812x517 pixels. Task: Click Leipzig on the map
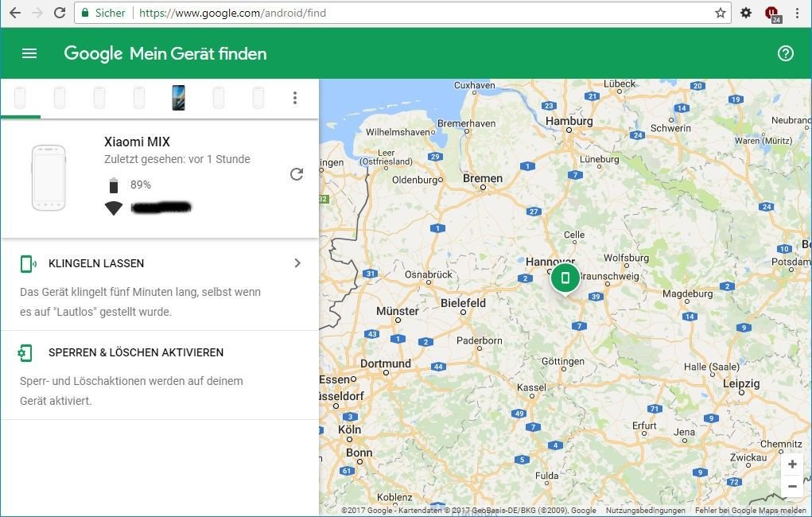coord(741,384)
